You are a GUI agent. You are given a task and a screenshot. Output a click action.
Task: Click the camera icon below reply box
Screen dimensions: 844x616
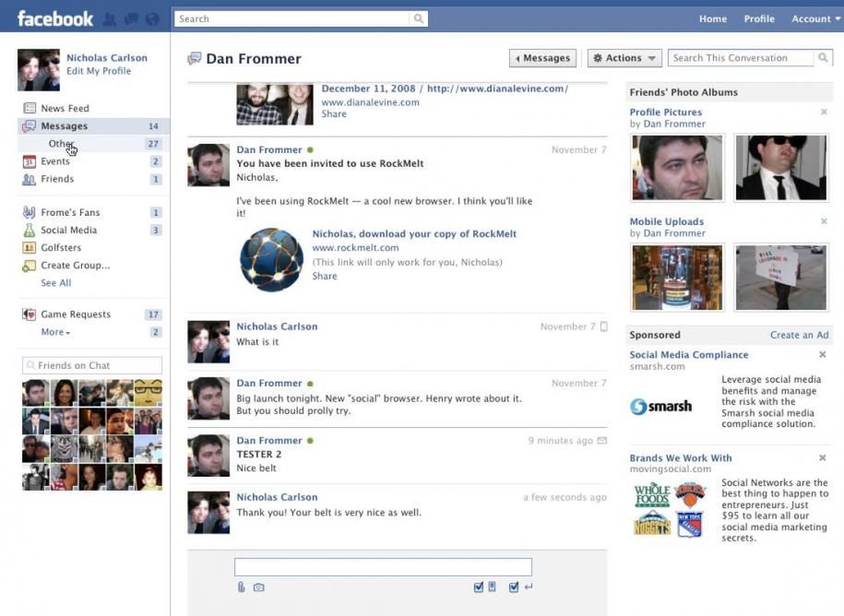[259, 586]
